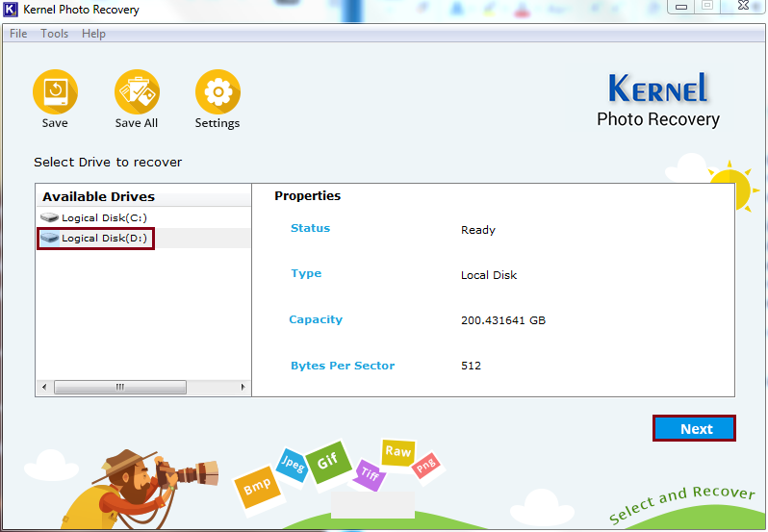Minimize the Kernel Photo Recovery window

tap(680, 7)
